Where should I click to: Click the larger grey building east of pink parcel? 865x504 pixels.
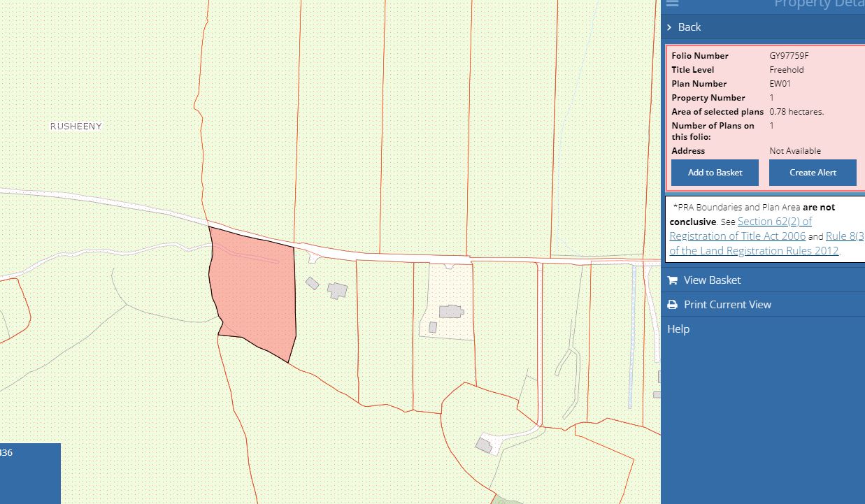click(x=338, y=290)
